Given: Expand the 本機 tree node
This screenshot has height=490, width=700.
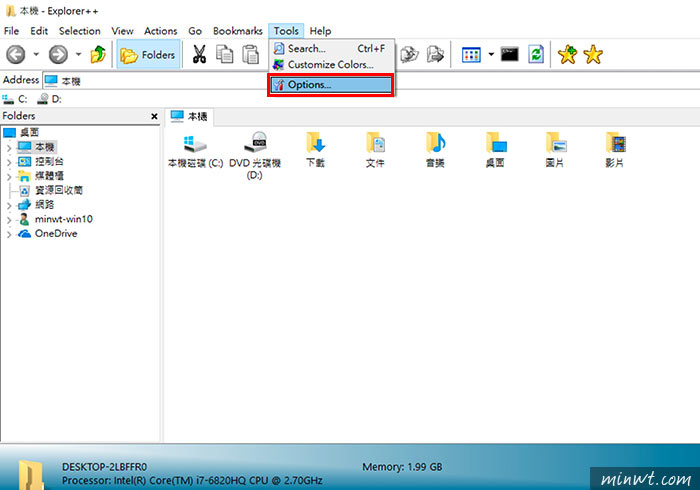Looking at the screenshot, I should click(9, 147).
